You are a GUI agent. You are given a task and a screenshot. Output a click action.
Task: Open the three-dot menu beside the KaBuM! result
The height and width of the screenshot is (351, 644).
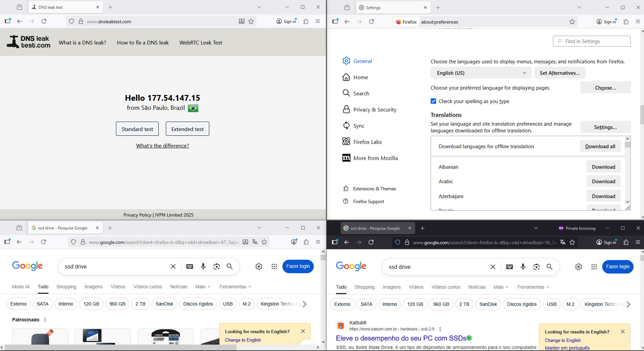(x=440, y=329)
